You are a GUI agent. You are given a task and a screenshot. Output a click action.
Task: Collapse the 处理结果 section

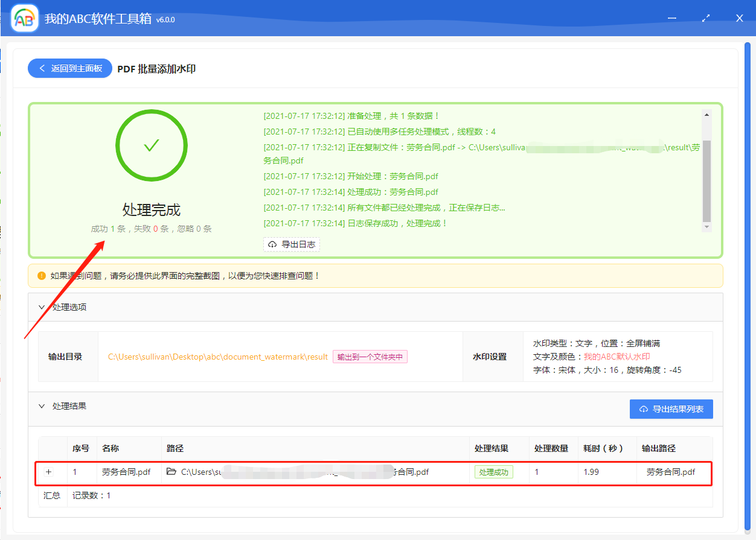coord(40,405)
